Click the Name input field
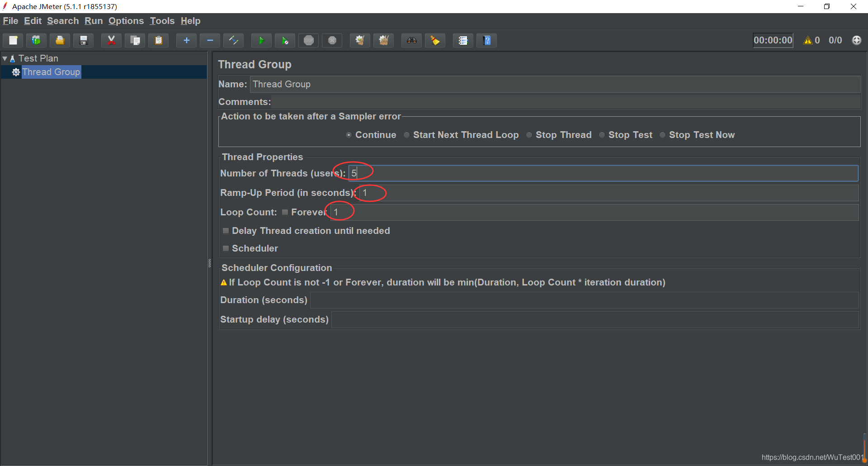Image resolution: width=868 pixels, height=466 pixels. 555,84
